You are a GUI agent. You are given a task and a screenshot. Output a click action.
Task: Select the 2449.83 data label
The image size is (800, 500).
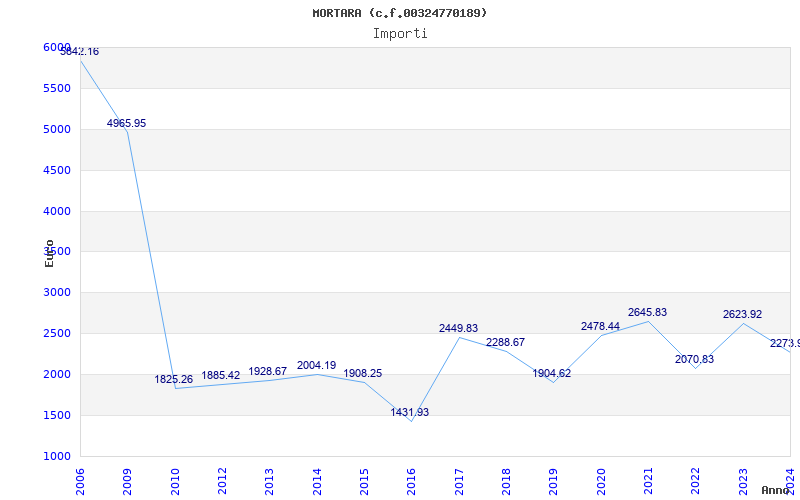459,329
